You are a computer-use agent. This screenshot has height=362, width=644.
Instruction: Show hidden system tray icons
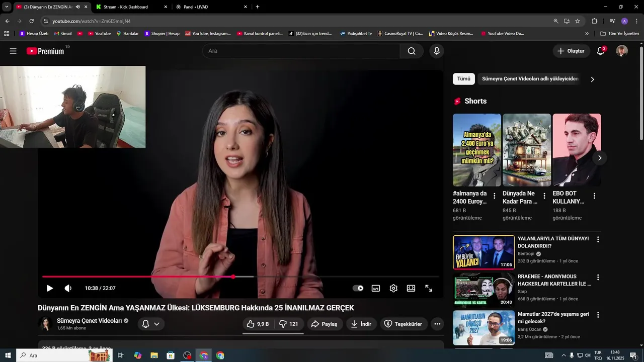563,355
